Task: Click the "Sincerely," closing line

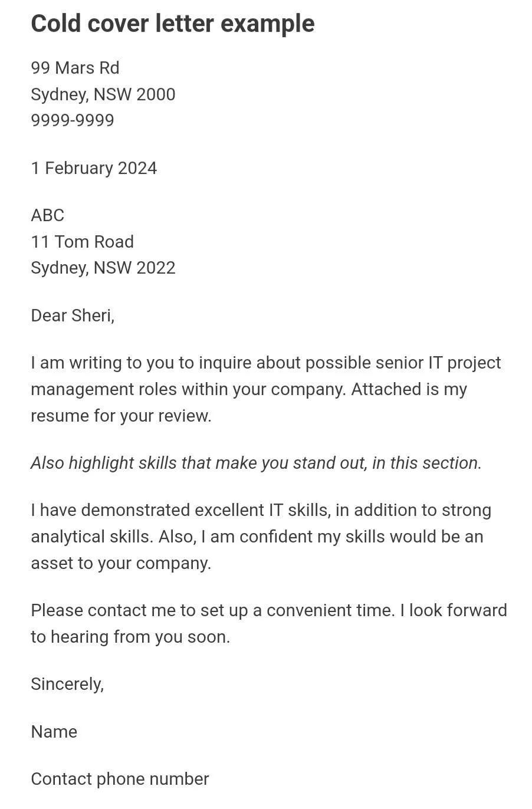Action: (67, 685)
